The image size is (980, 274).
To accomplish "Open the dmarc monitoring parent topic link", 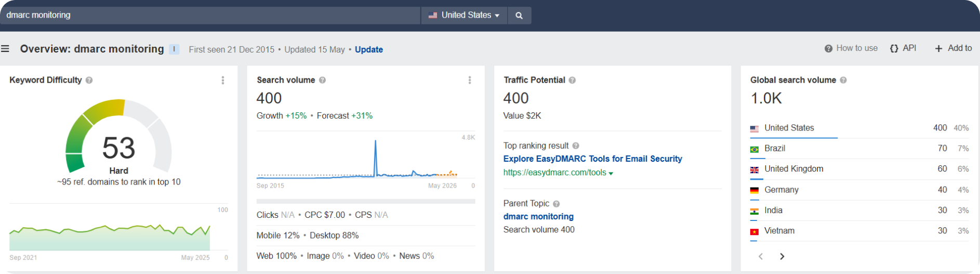I will pos(538,216).
